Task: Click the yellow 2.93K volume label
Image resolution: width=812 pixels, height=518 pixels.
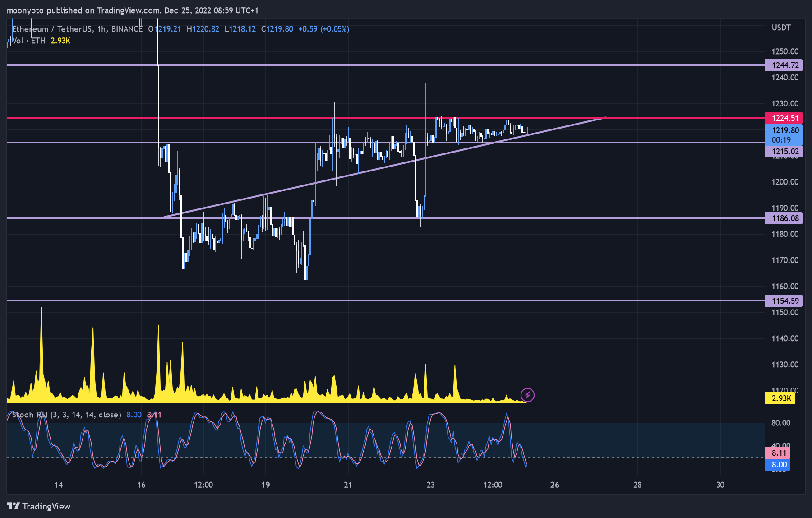Action: [x=781, y=398]
